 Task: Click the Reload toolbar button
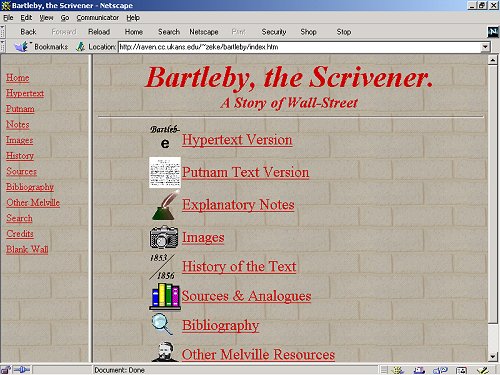click(x=99, y=32)
